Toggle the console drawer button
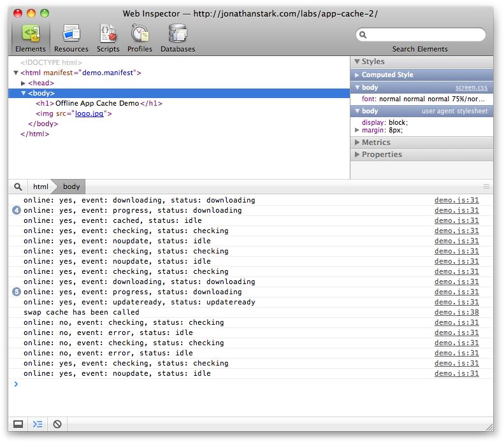The width and height of the screenshot is (504, 442). tap(38, 424)
